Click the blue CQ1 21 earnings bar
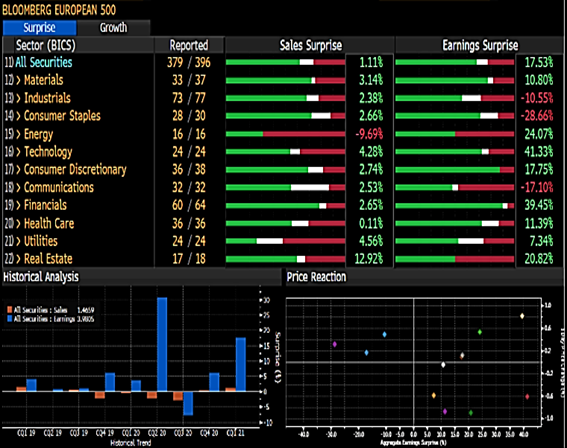Screen dimensions: 567x448 241,364
